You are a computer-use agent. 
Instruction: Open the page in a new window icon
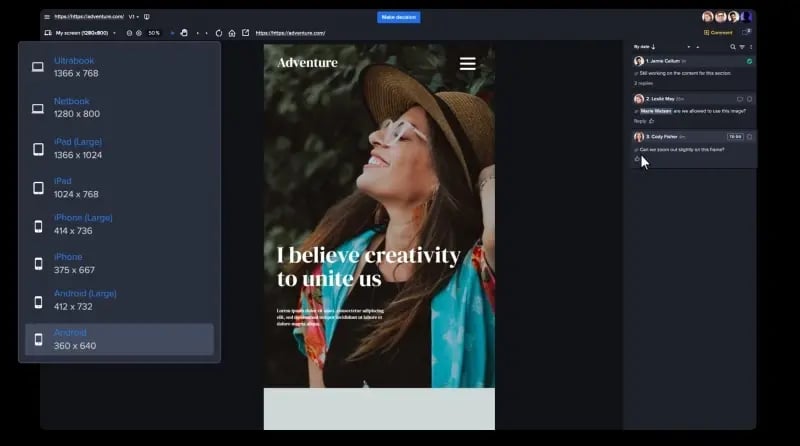tap(245, 33)
